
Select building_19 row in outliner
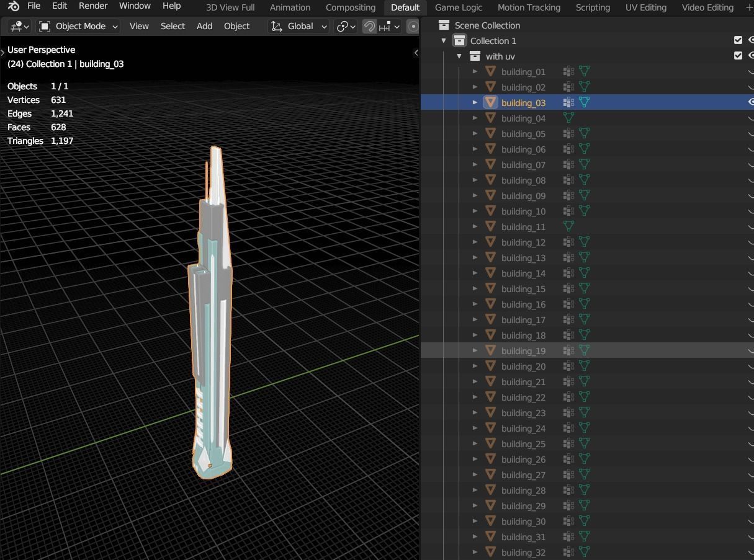click(x=587, y=350)
